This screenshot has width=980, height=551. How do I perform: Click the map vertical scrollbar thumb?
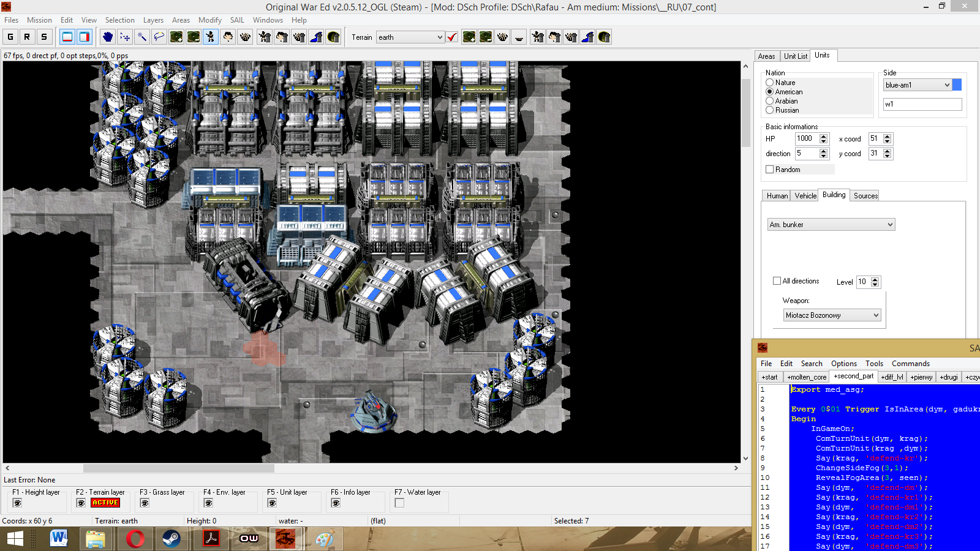click(x=745, y=113)
